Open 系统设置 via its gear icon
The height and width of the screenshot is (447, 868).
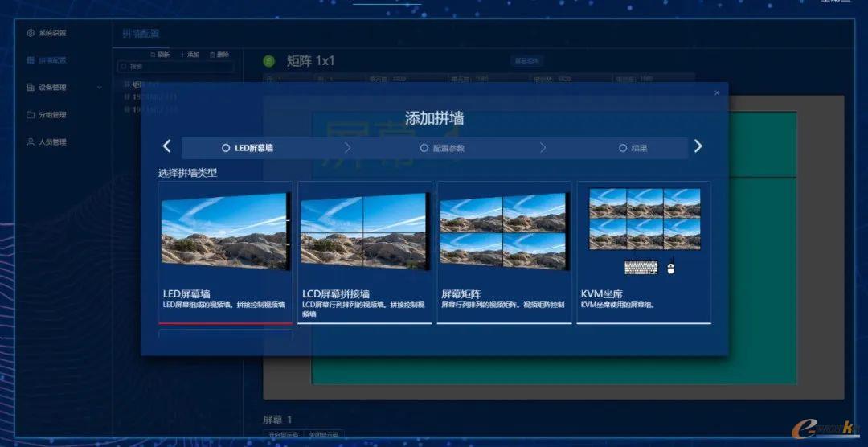31,33
